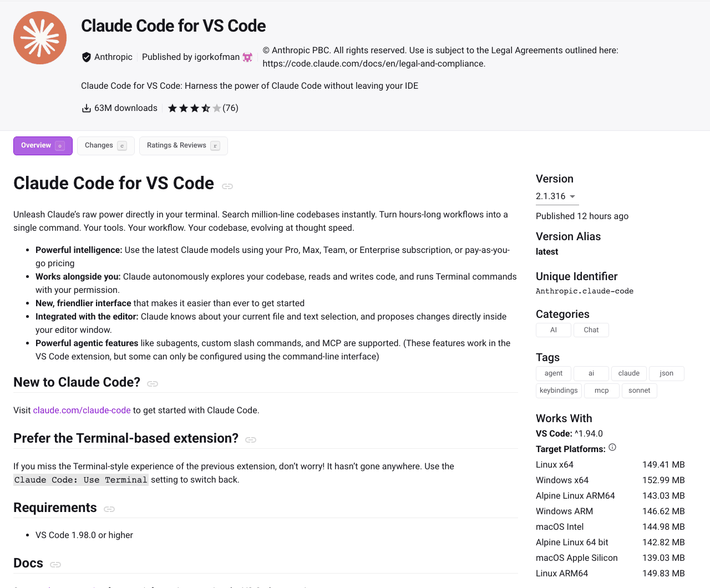
Task: Click the Windows x64 platform row
Action: [610, 480]
